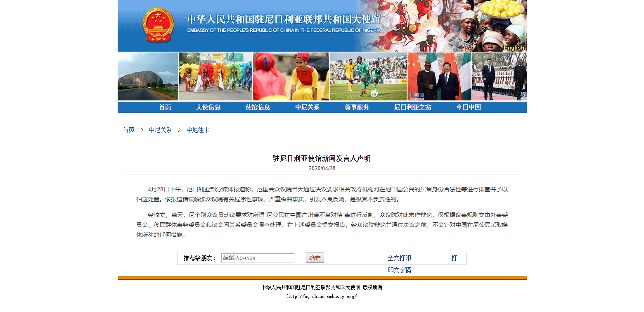Go to 使馆信息 in navigation bar

[258, 107]
